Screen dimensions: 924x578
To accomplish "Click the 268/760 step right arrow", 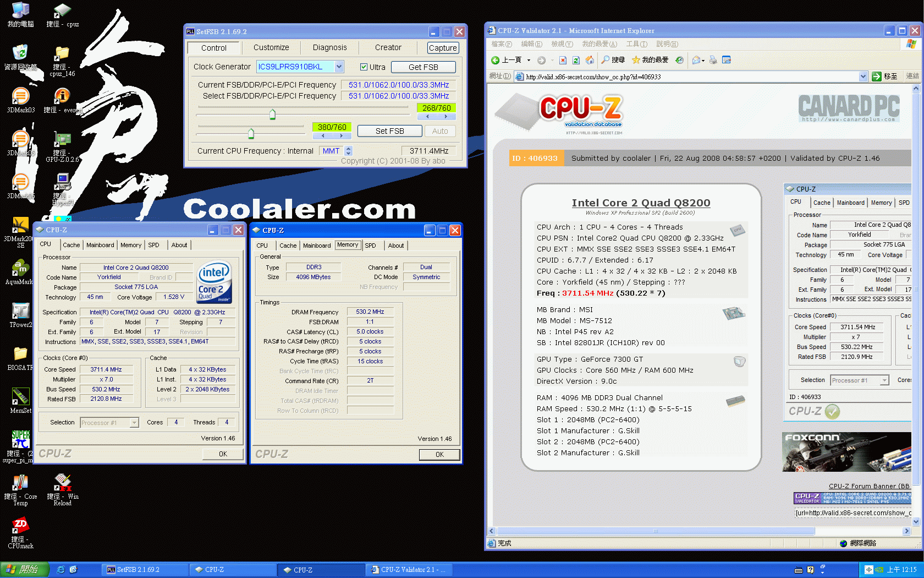I will 446,117.
